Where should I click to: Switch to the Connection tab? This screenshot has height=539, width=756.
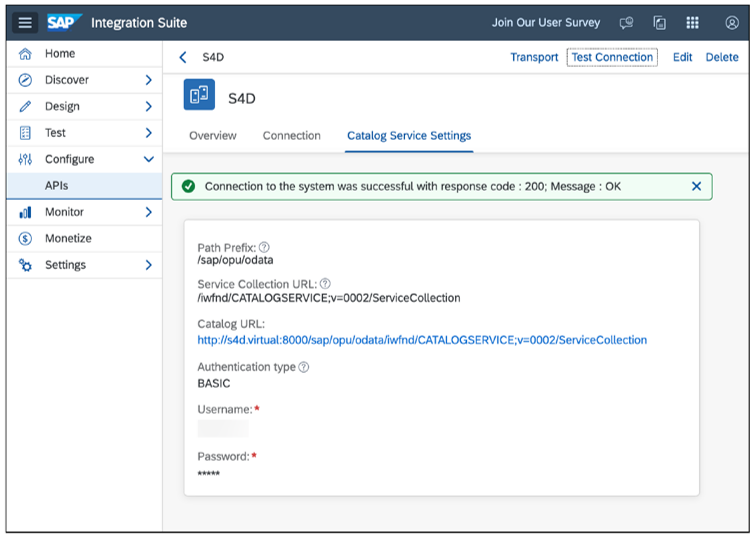tap(291, 136)
